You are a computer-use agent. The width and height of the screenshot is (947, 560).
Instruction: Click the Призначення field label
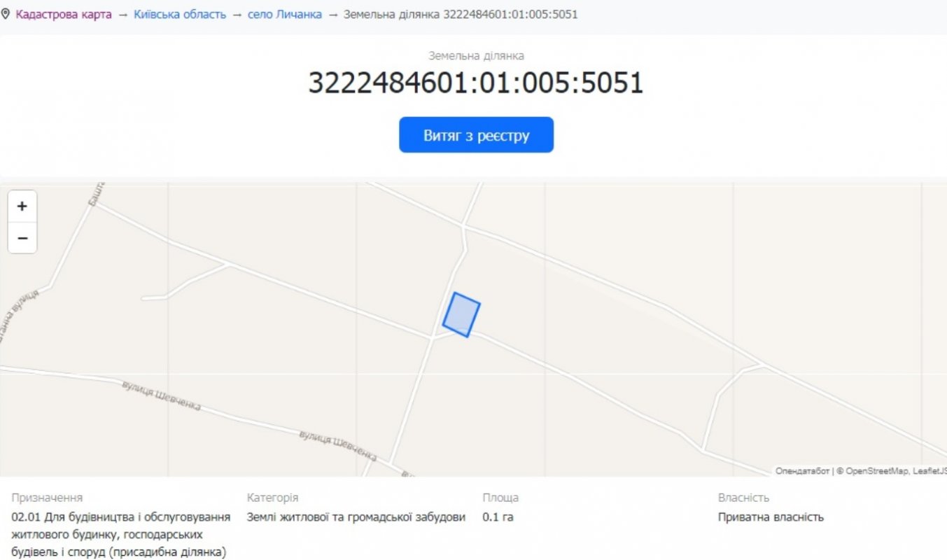tap(47, 498)
